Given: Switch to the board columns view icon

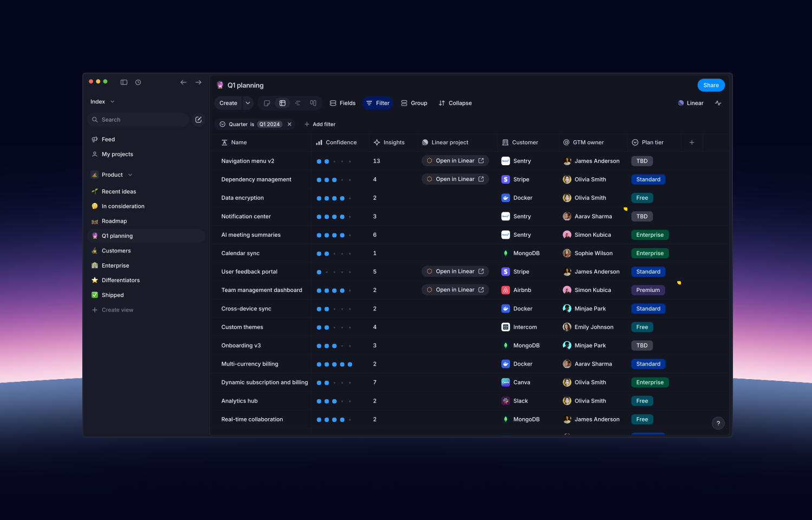Looking at the screenshot, I should pyautogui.click(x=313, y=103).
